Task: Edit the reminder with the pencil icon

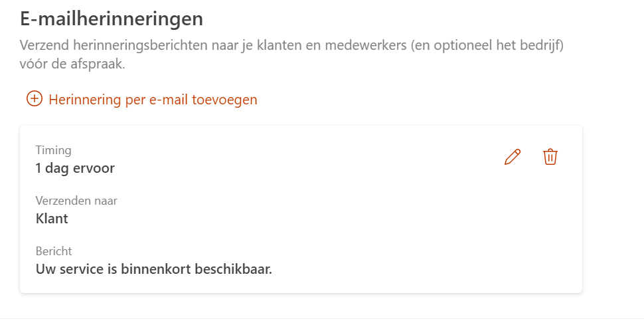Action: [x=513, y=157]
